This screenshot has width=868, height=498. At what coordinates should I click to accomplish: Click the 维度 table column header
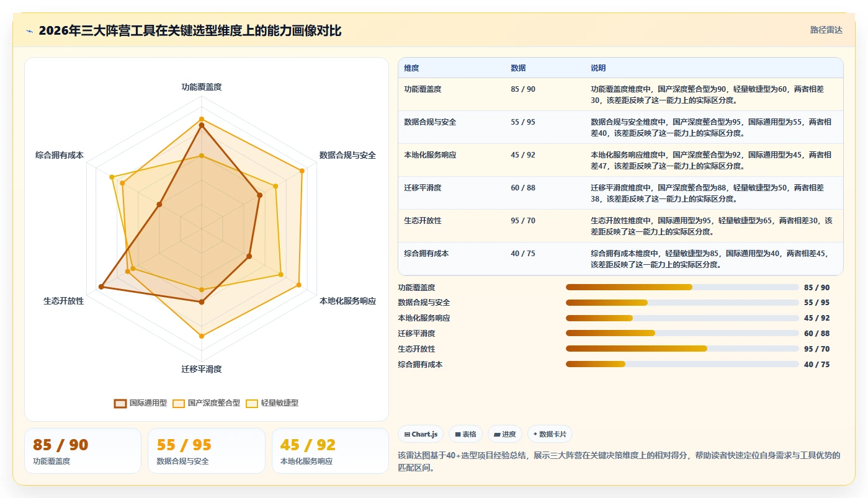[412, 68]
